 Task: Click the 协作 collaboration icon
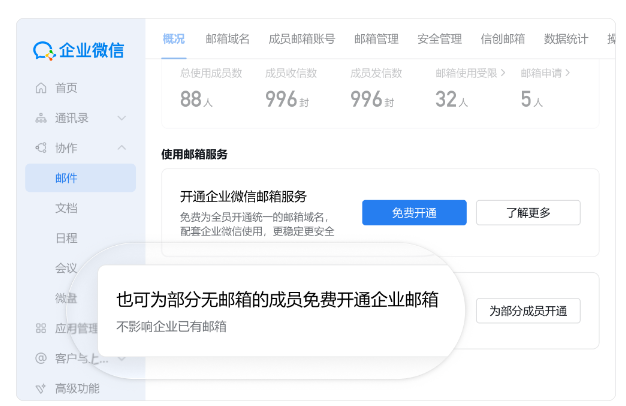tap(41, 148)
